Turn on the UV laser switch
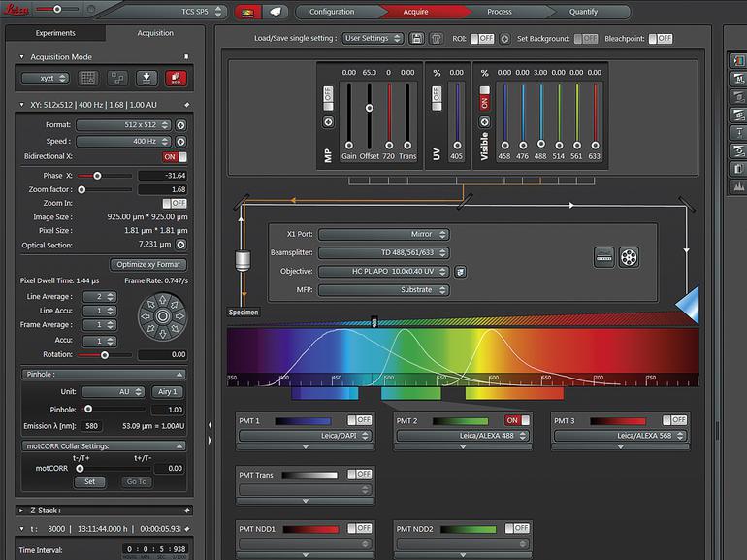Image resolution: width=747 pixels, height=560 pixels. (437, 99)
